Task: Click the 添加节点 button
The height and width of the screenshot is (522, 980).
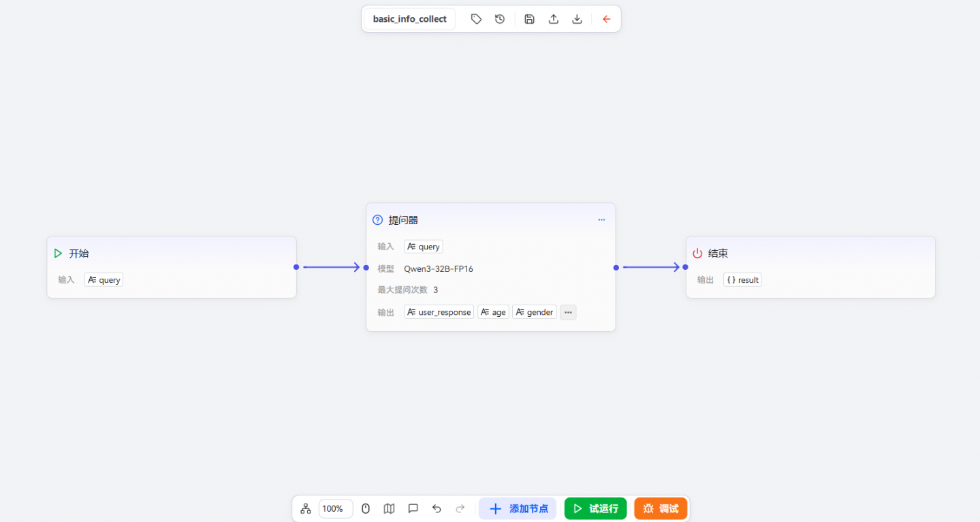Action: pos(518,508)
